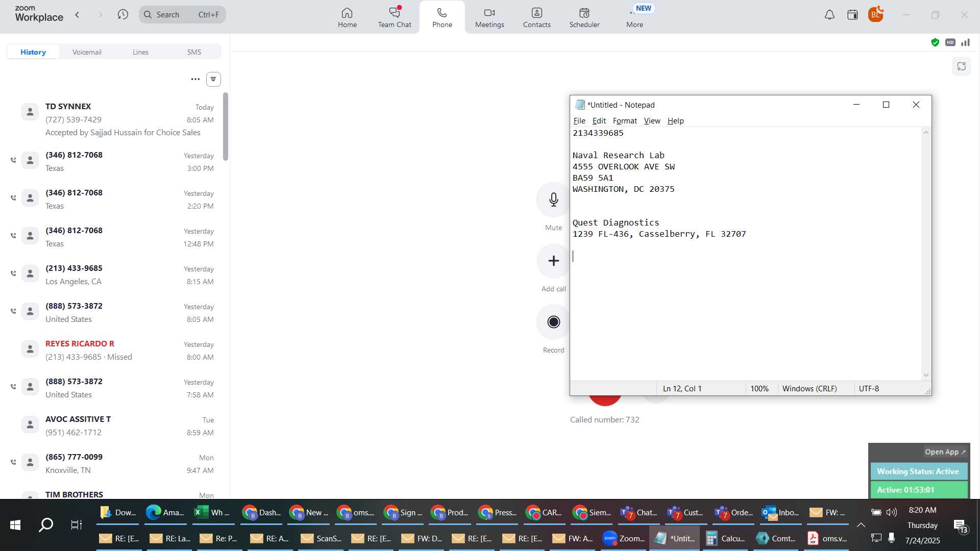
Task: Open Notepad View menu
Action: coord(652,121)
